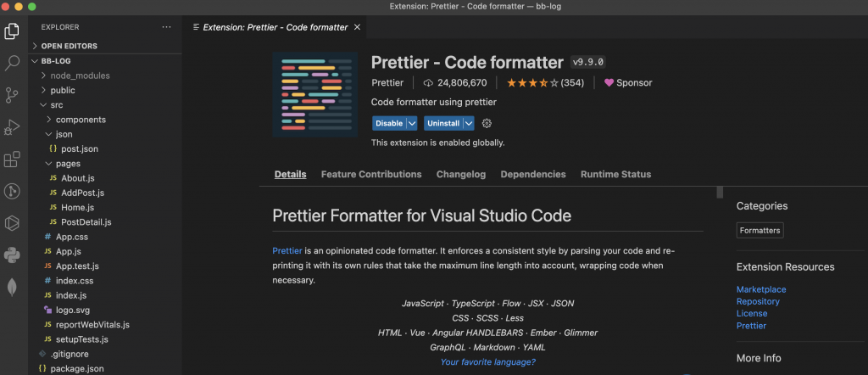
Task: Open the Uninstall button dropdown arrow
Action: [469, 123]
